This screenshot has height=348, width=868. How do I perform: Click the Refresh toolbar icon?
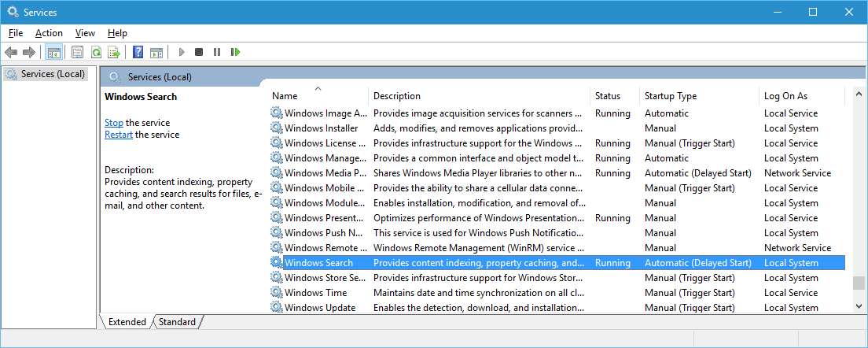point(96,52)
